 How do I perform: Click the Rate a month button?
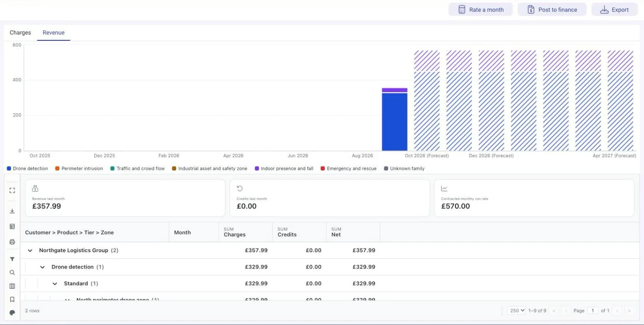[481, 10]
